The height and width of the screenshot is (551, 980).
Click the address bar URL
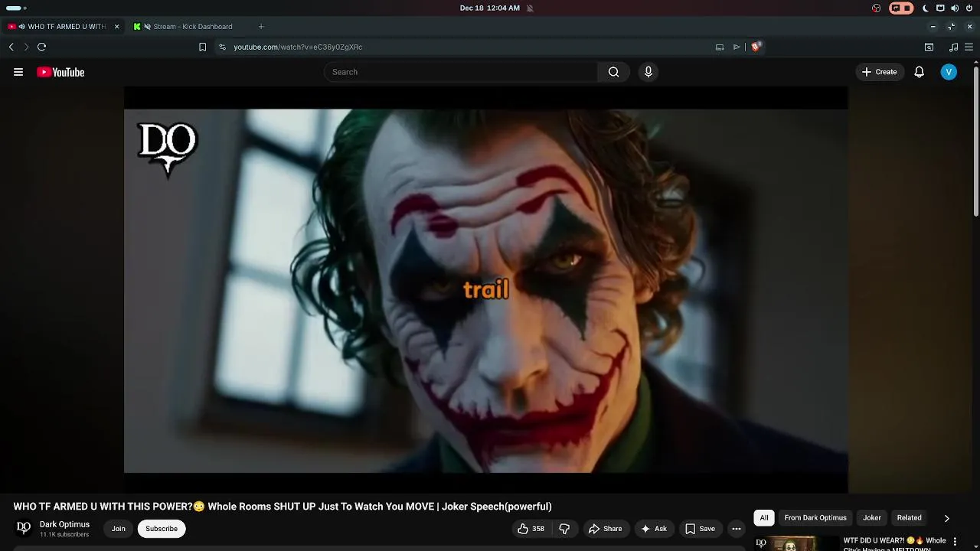coord(298,47)
